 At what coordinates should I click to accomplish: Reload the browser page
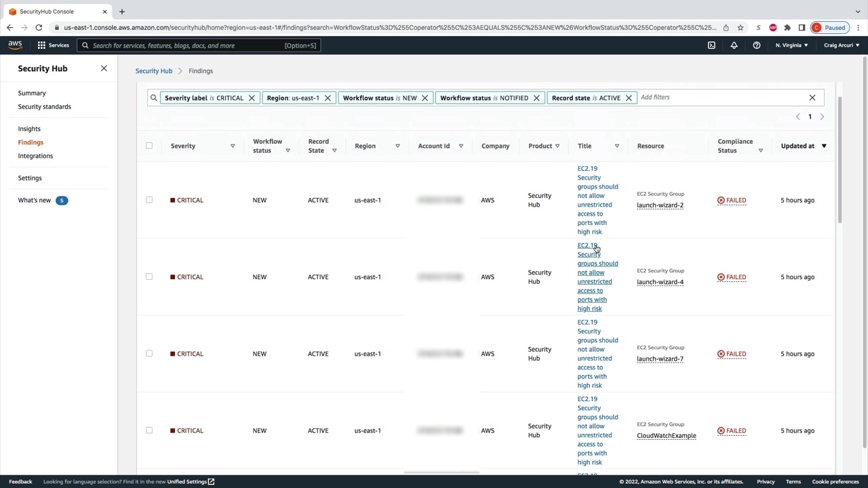[x=39, y=28]
